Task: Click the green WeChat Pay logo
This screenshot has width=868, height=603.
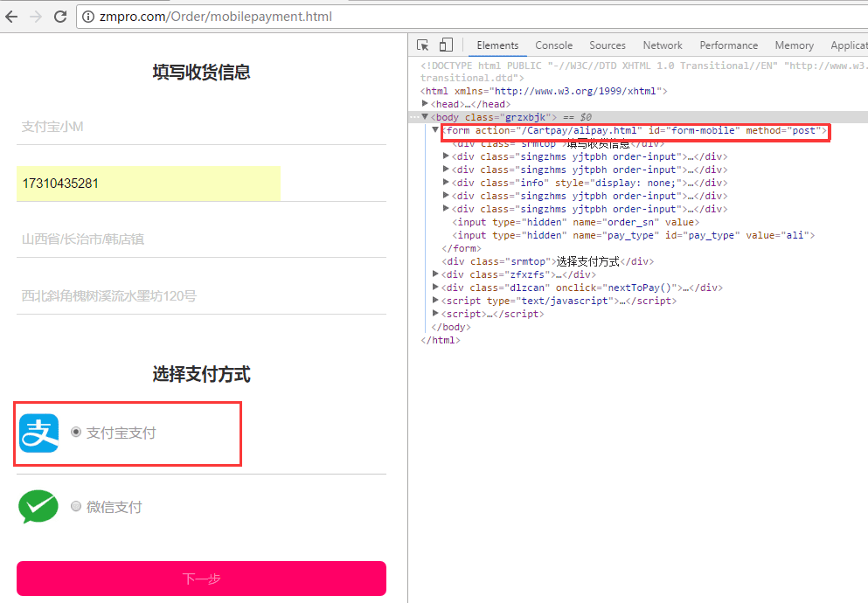Action: [x=38, y=507]
